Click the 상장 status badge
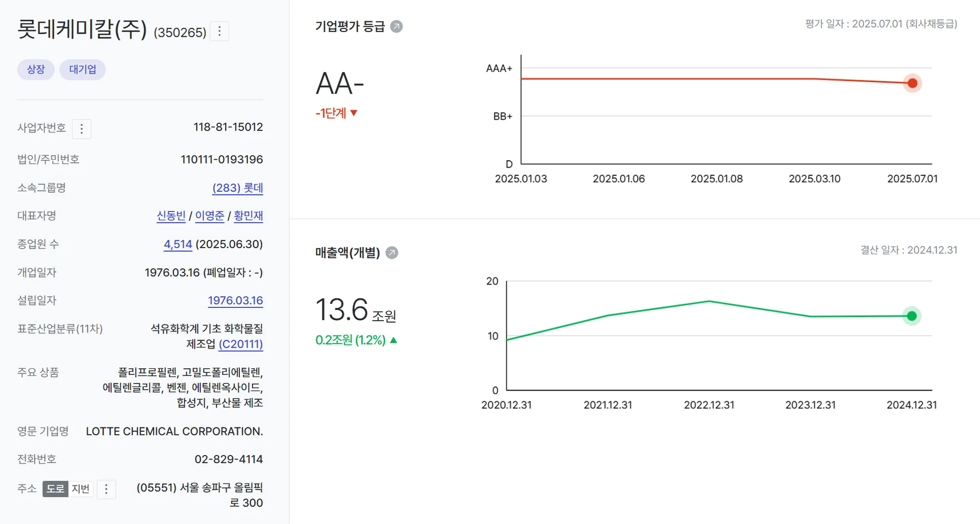This screenshot has width=980, height=524. [35, 69]
